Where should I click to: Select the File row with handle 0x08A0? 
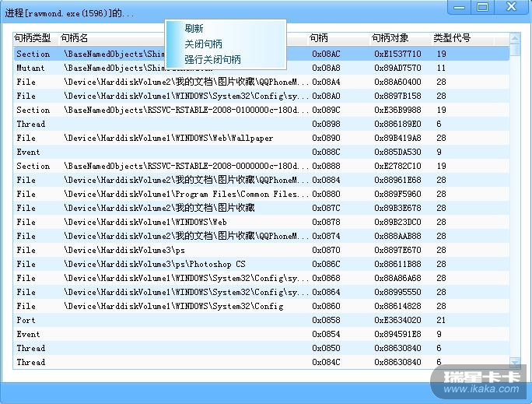pos(261,96)
